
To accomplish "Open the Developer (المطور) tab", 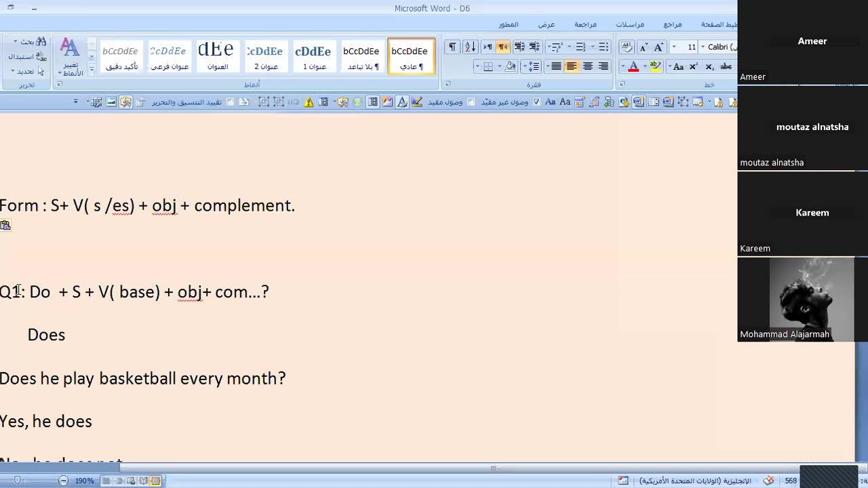I will tap(509, 24).
